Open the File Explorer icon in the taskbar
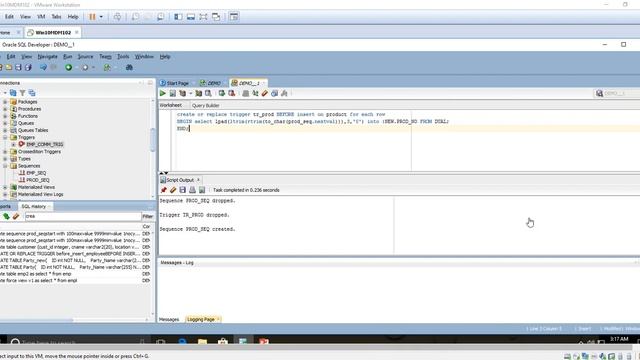640x360 pixels. pos(202,341)
